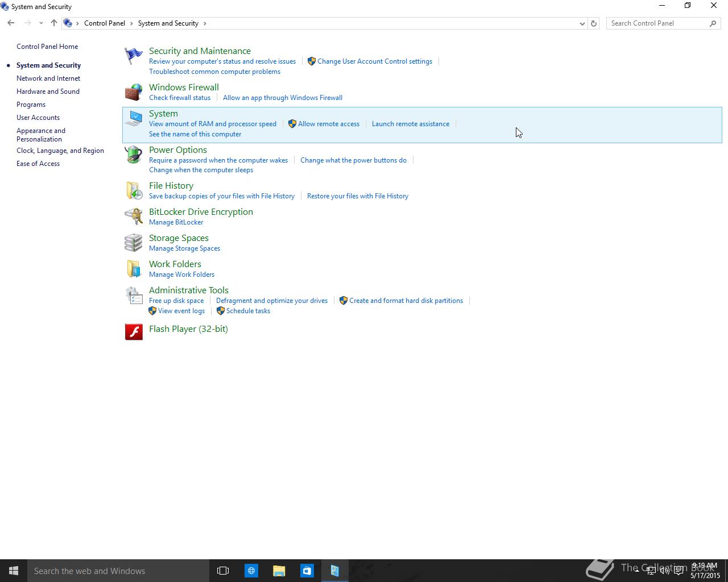Click See the name of this computer
This screenshot has height=582, width=728.
coord(195,134)
